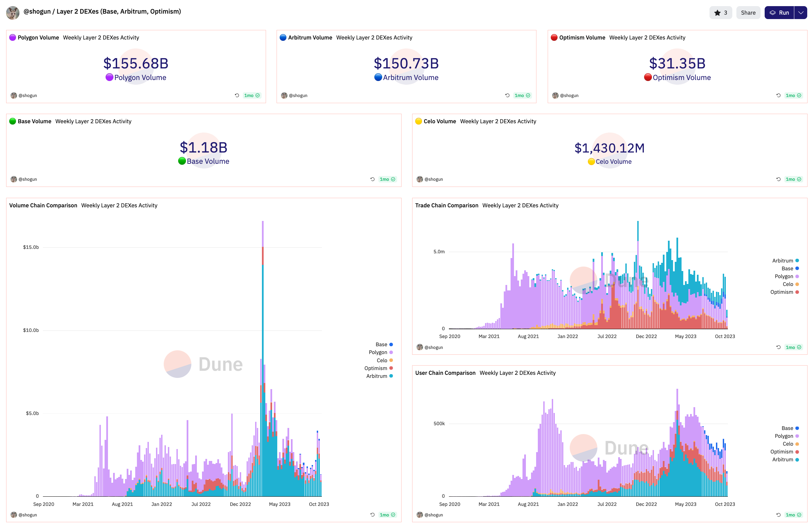Refresh the Volume Chain Comparison chart
812x527 pixels.
coord(372,515)
